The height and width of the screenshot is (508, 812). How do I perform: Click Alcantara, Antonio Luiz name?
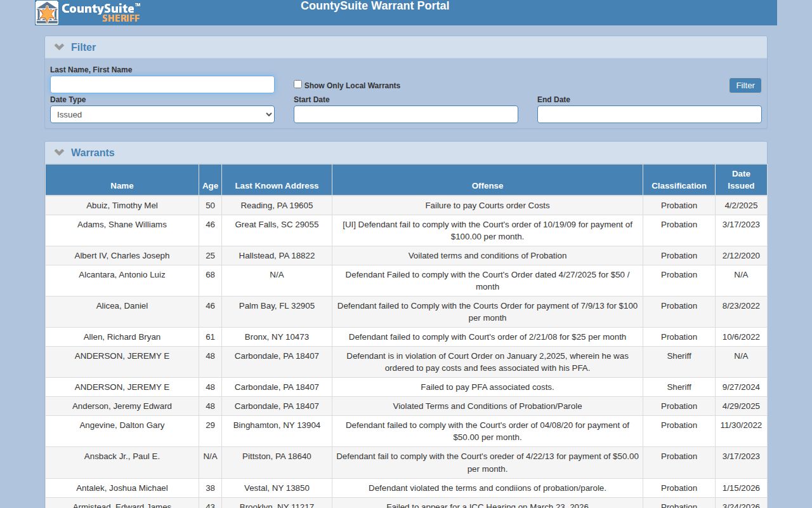coord(122,275)
